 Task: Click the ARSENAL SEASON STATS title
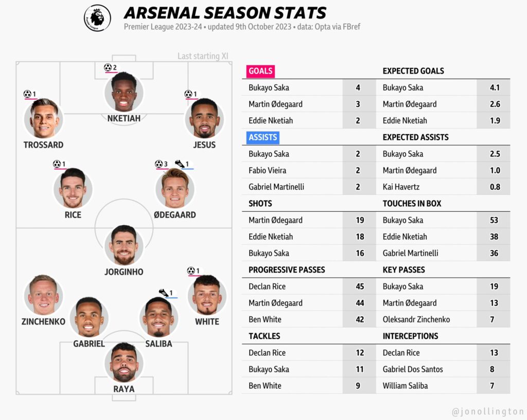tap(225, 13)
